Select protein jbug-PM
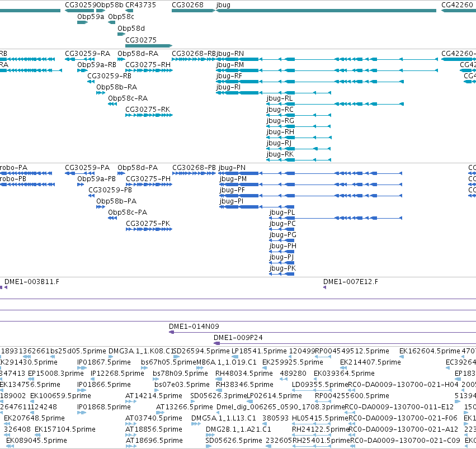 (310, 185)
